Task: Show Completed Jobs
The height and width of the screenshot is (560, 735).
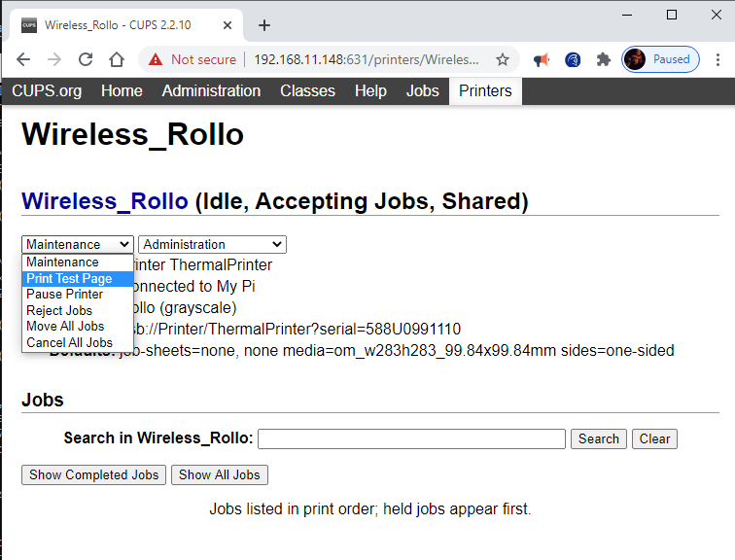Action: point(93,475)
